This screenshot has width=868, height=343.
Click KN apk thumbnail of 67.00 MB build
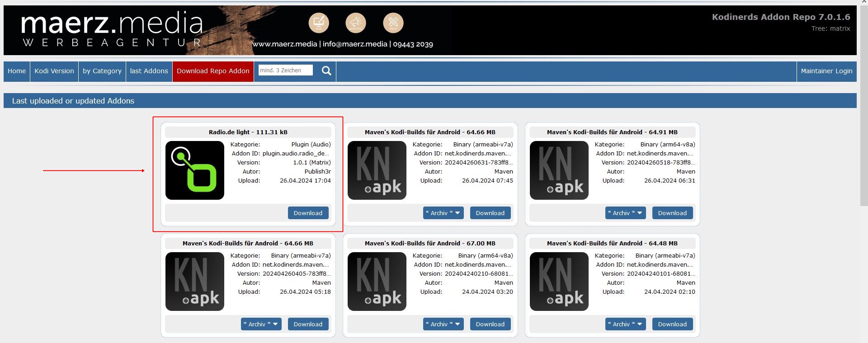pos(377,282)
